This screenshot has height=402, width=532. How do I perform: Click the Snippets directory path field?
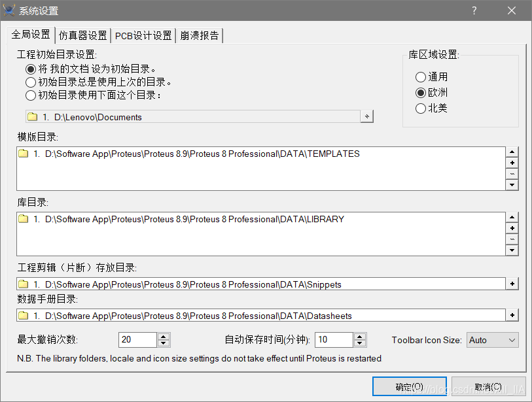[261, 284]
